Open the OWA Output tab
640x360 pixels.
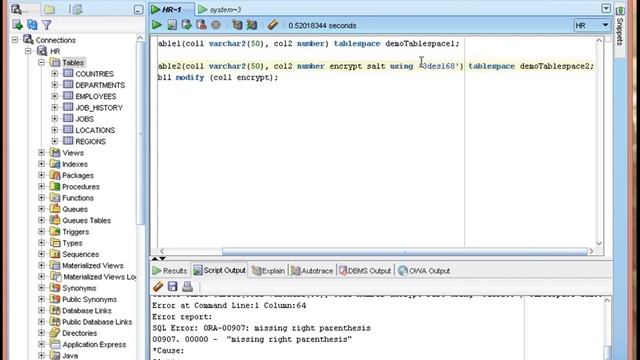click(424, 271)
